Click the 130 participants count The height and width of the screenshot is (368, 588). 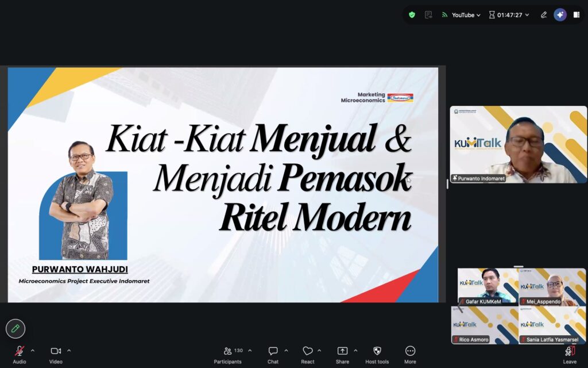click(x=238, y=350)
